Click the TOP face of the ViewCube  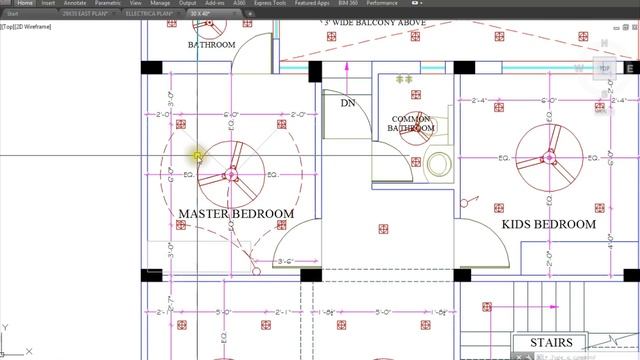pyautogui.click(x=604, y=68)
